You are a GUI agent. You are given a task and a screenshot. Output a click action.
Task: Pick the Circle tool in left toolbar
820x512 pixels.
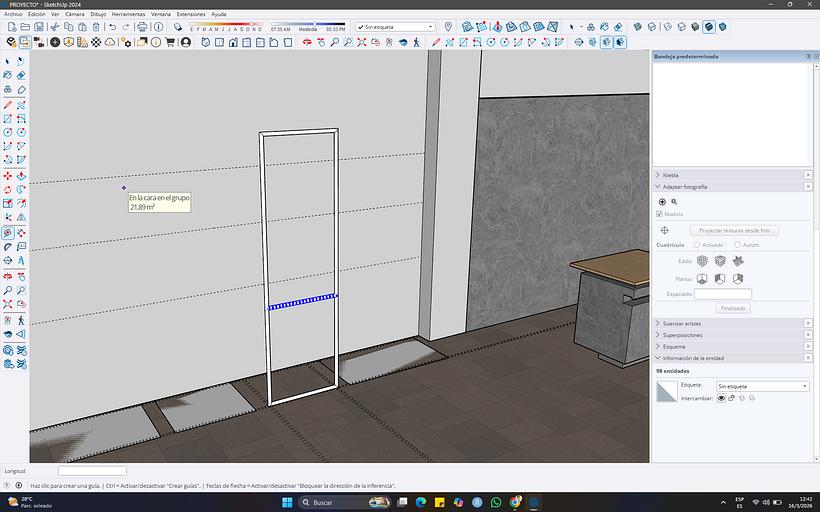[8, 132]
